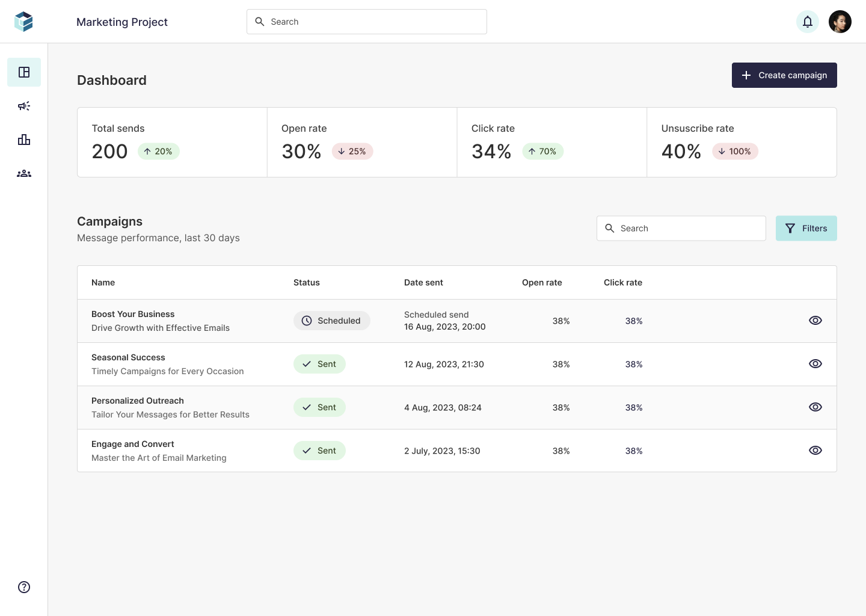Click the Scheduled status badge
This screenshot has height=616, width=866.
tap(331, 321)
